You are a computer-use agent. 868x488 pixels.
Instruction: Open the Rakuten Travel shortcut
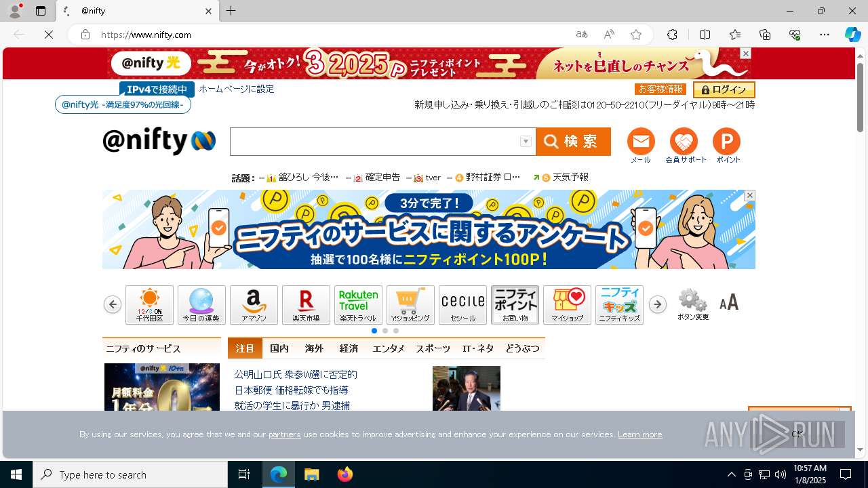(358, 305)
